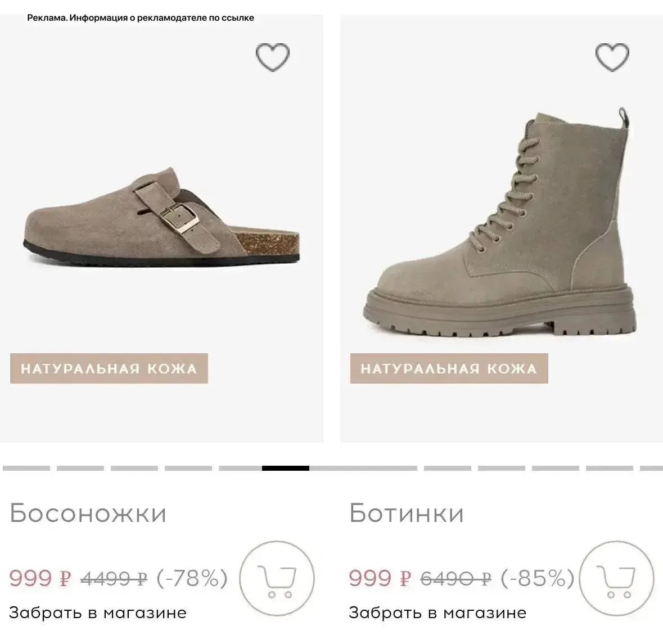The width and height of the screenshot is (663, 644).
Task: Jump to the second progress segment
Action: click(80, 468)
